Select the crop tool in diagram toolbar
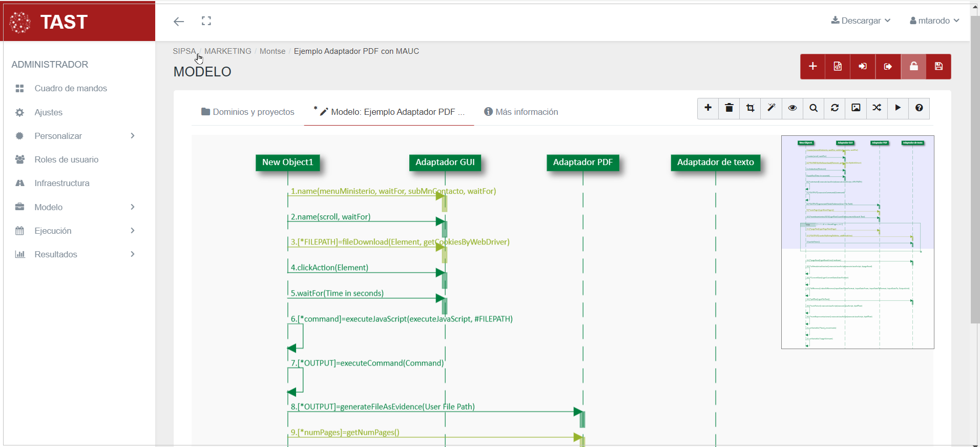 point(750,108)
